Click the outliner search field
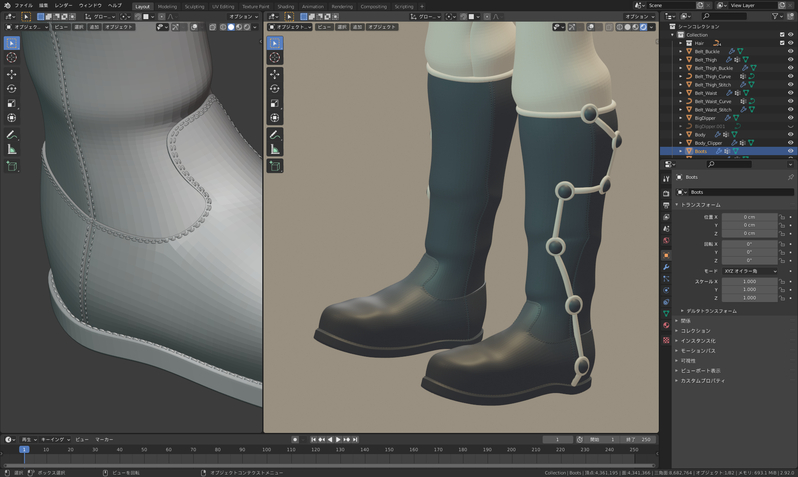This screenshot has width=798, height=477. pyautogui.click(x=723, y=16)
